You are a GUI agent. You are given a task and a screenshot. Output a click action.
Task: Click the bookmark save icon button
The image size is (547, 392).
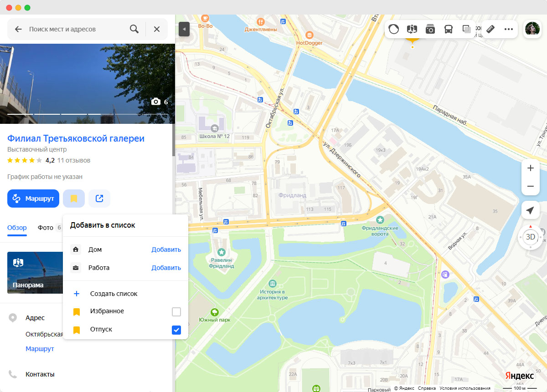point(74,199)
